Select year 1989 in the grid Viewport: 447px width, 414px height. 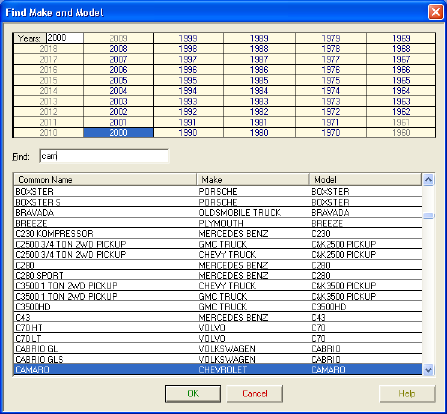259,38
